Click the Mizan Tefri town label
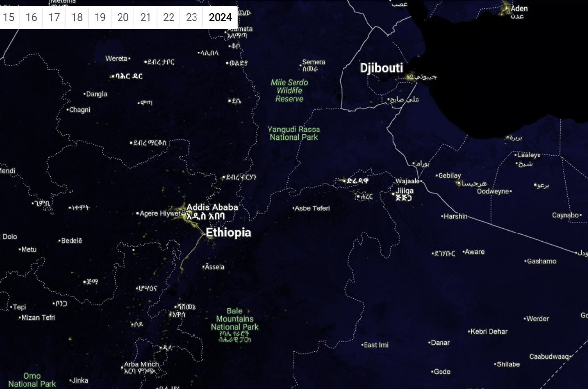The image size is (588, 389). [38, 318]
